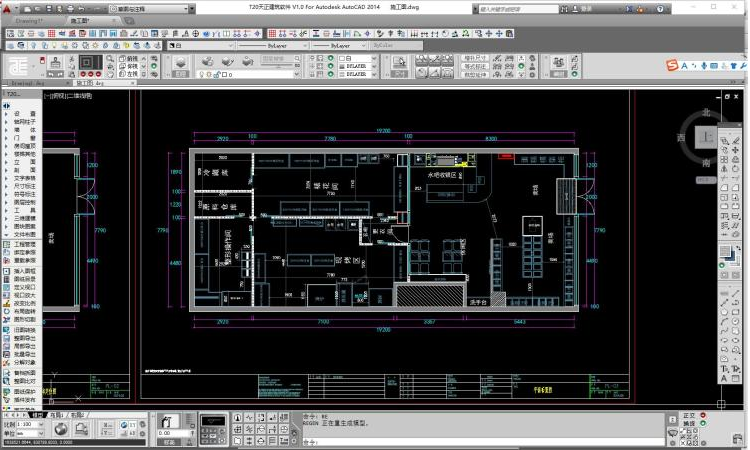The image size is (750, 450).
Task: Click the large Tangent logo button in ribbon
Action: (x=19, y=65)
